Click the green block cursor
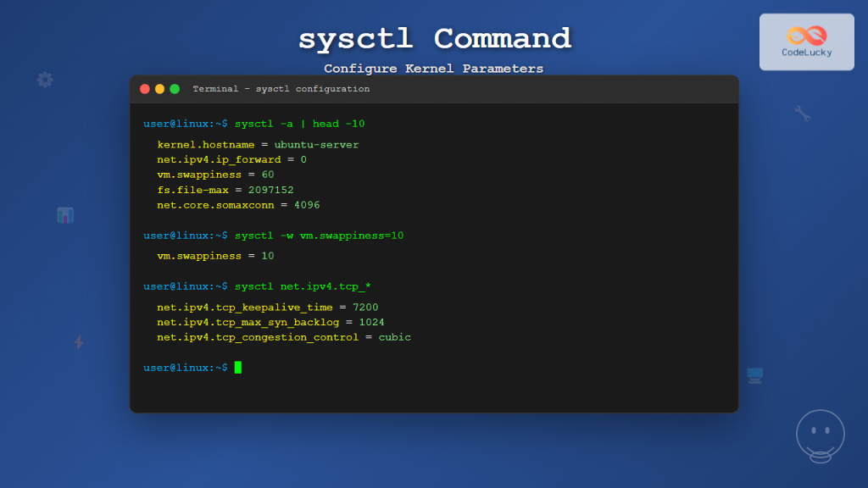The image size is (868, 488). [x=238, y=368]
